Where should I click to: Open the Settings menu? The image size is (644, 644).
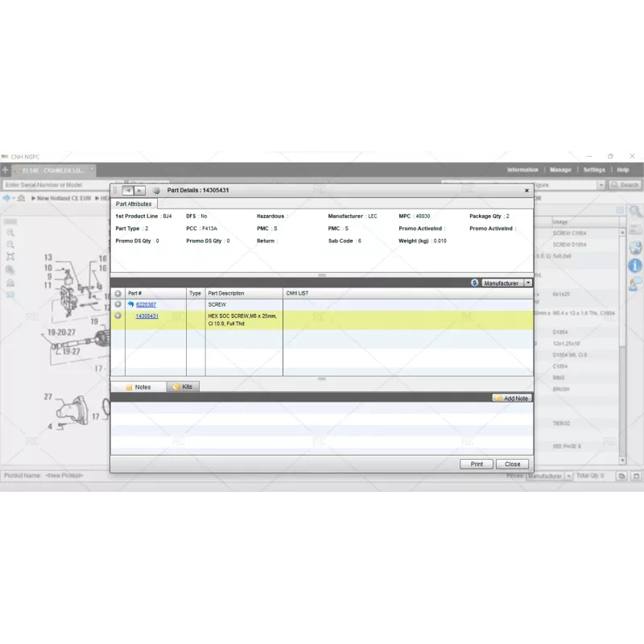click(594, 170)
